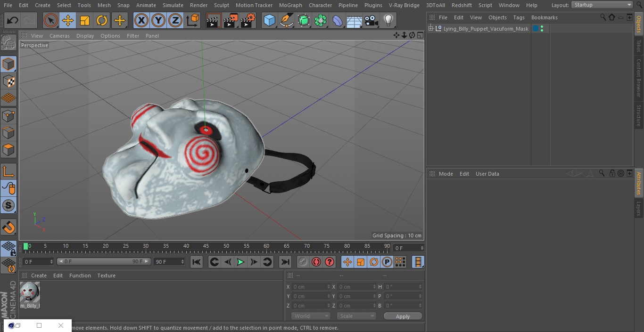
Task: Switch to Content Browser side tab
Action: coord(639,78)
